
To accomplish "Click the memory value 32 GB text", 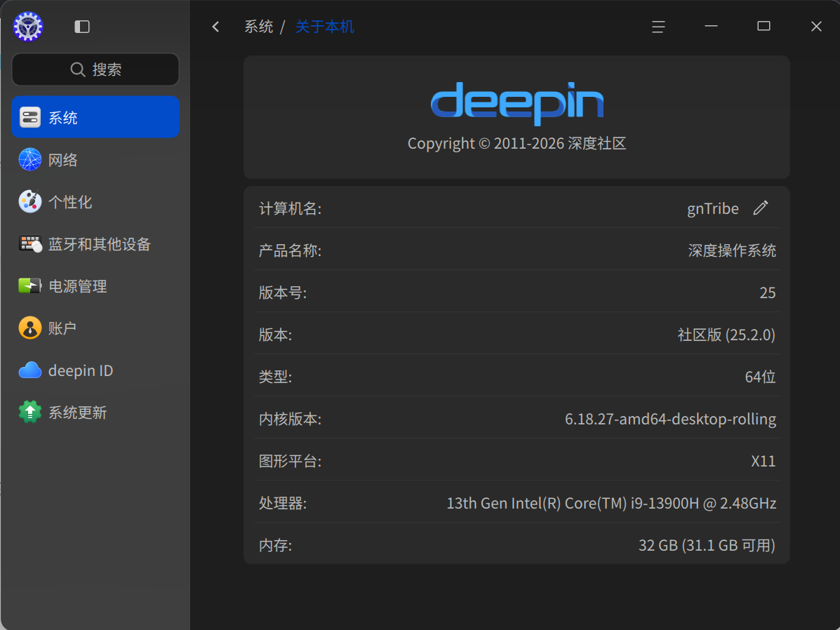I will [707, 545].
